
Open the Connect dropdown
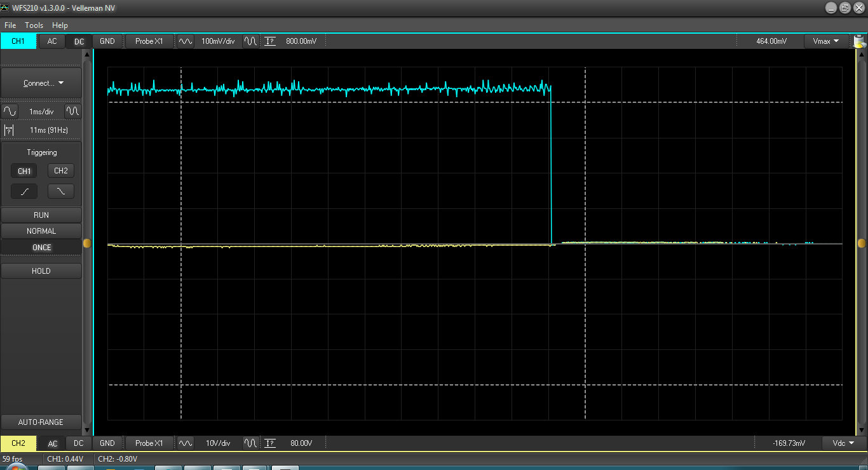click(x=42, y=83)
